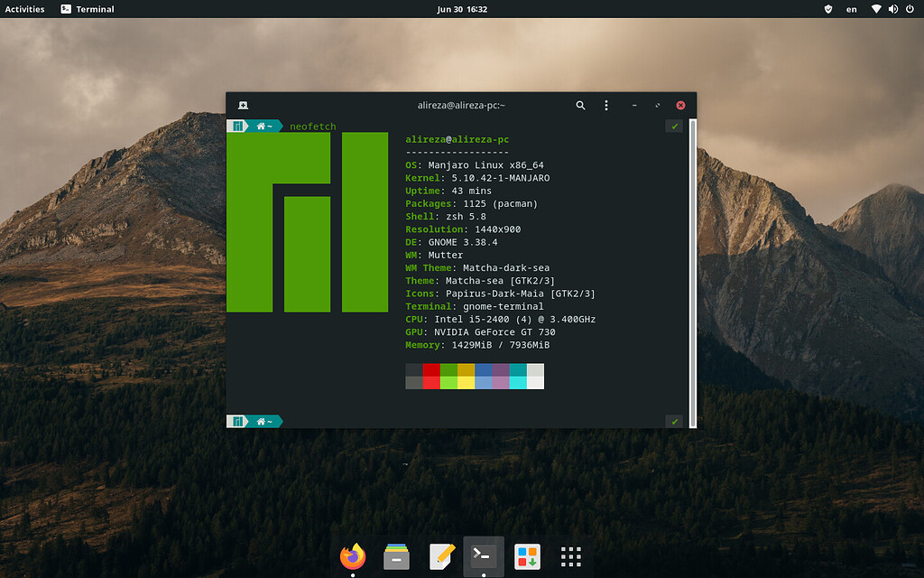Viewport: 924px width, 578px height.
Task: Open the app grid from the dock
Action: point(570,557)
